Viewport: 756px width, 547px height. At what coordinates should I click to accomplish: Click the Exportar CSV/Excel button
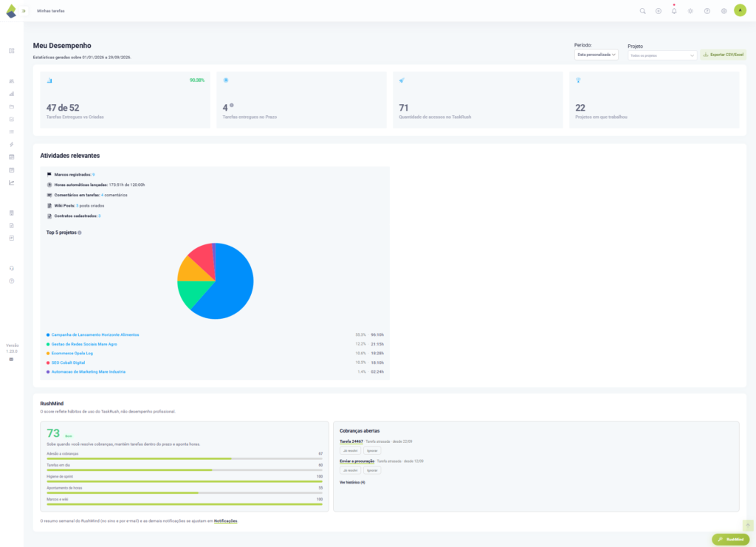click(724, 55)
